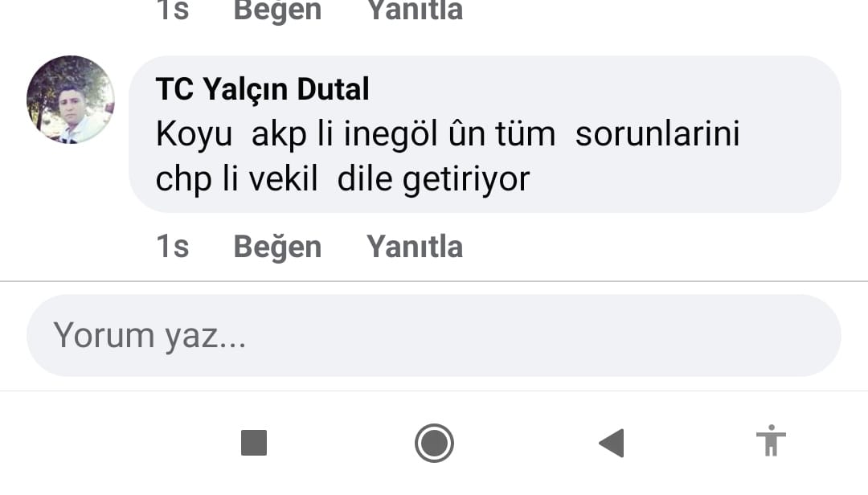This screenshot has width=868, height=495.
Task: Click the word 'sorunlarini' in the comment
Action: click(x=657, y=134)
